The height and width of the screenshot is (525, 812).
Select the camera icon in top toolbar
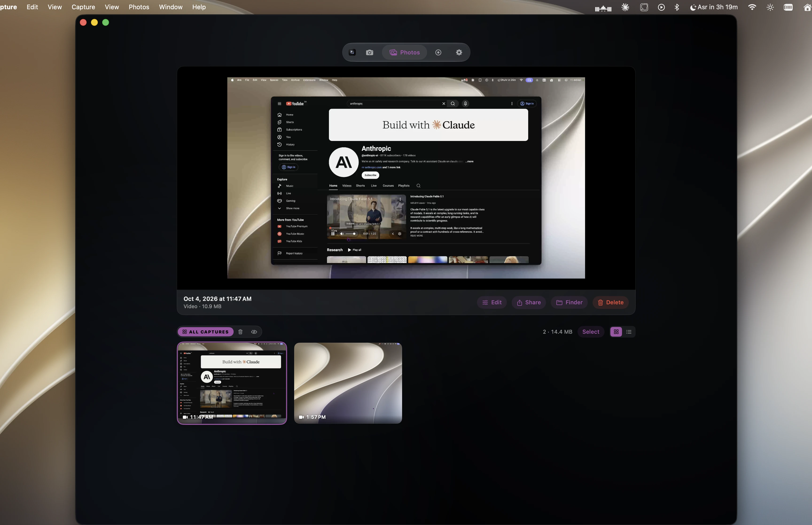pos(369,52)
